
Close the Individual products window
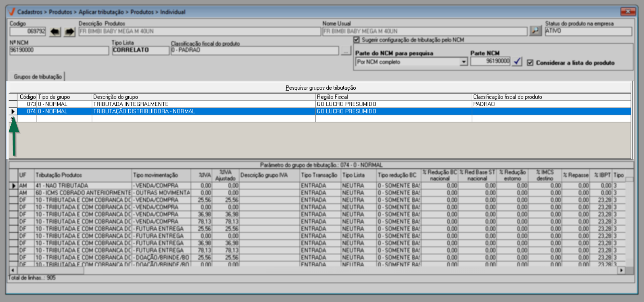click(628, 12)
